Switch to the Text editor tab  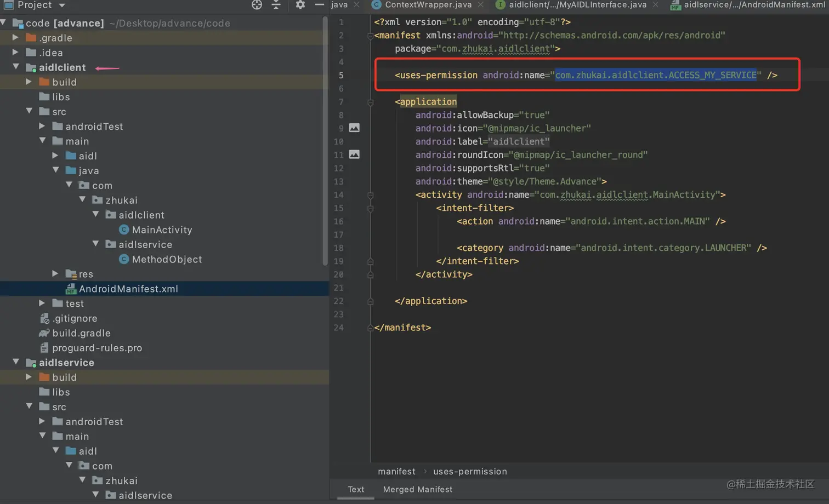[356, 489]
